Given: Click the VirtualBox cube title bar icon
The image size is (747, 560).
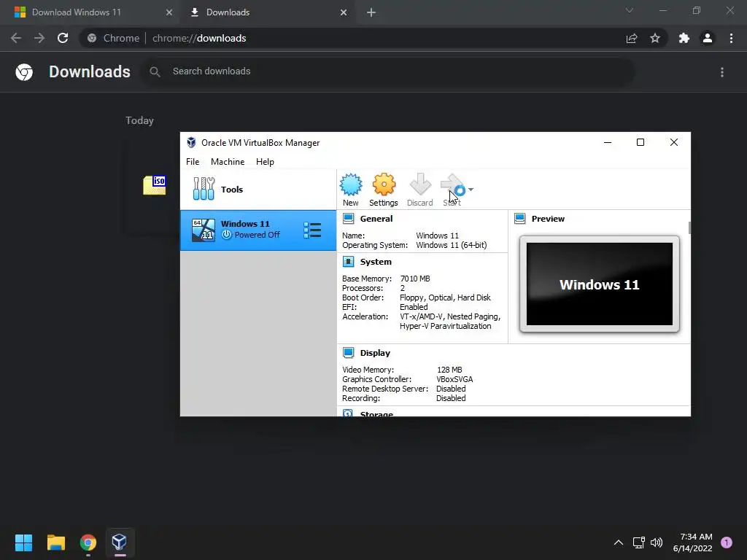Looking at the screenshot, I should (x=191, y=142).
